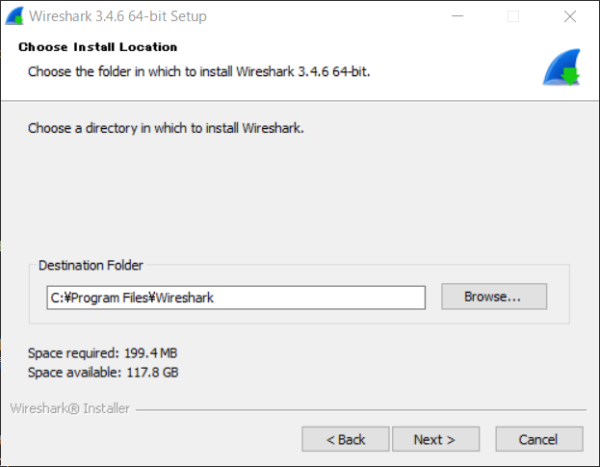Click the separator line beside installer branding

(x=361, y=410)
